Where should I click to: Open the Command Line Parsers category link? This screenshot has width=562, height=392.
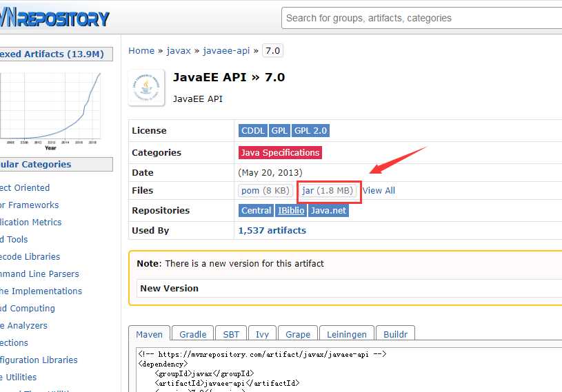39,274
